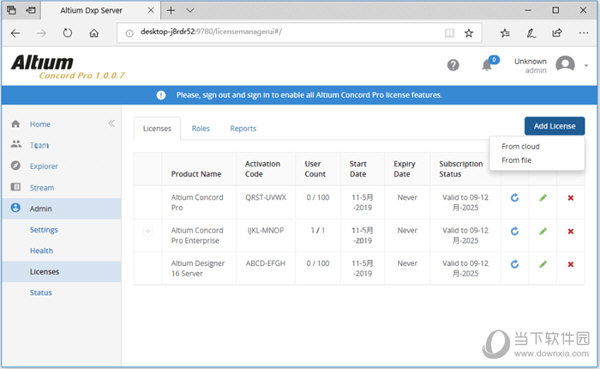Collapse the sidebar with double chevron
Image resolution: width=600 pixels, height=369 pixels.
tap(111, 123)
